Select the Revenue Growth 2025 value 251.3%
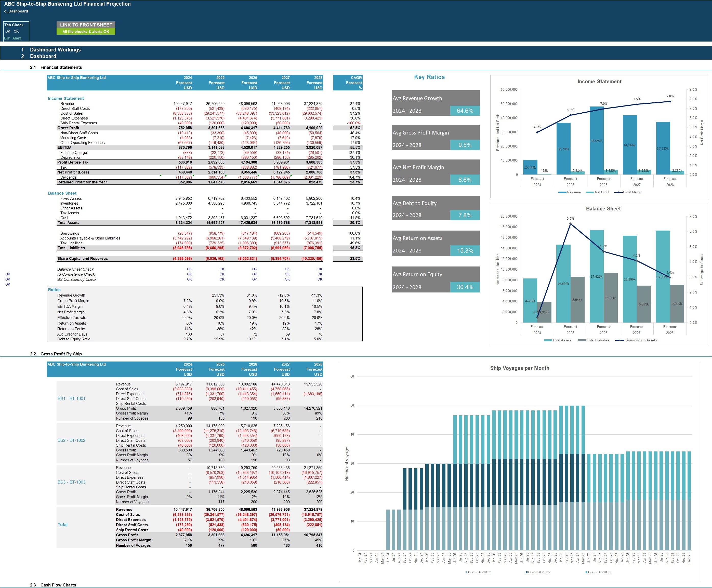 [x=218, y=295]
